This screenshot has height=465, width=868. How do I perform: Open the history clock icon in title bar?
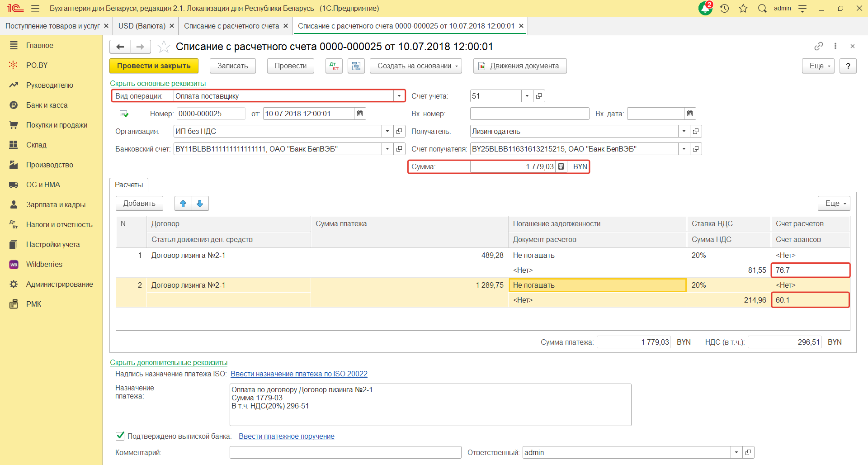pyautogui.click(x=725, y=8)
